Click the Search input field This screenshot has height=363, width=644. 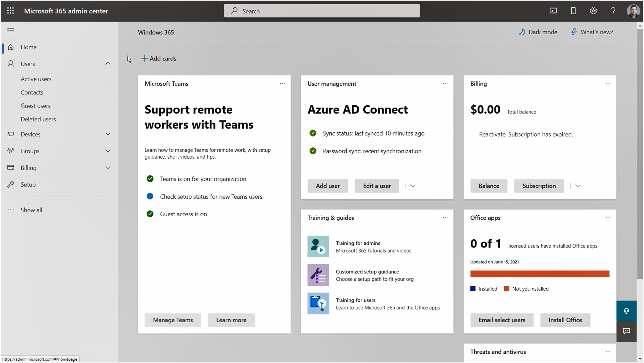322,11
